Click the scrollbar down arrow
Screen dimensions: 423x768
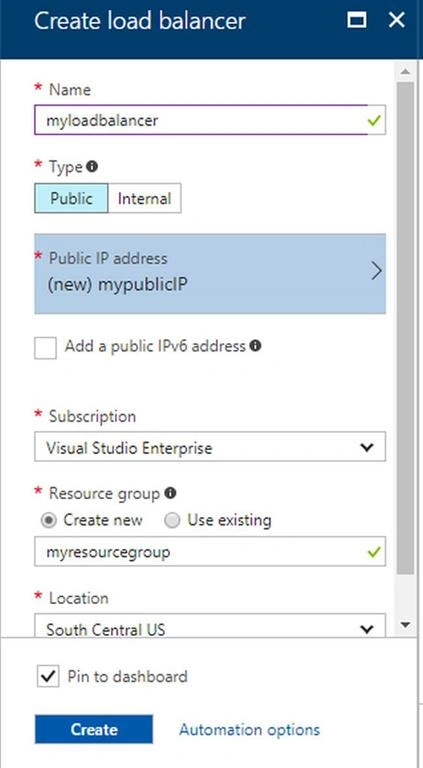click(405, 624)
